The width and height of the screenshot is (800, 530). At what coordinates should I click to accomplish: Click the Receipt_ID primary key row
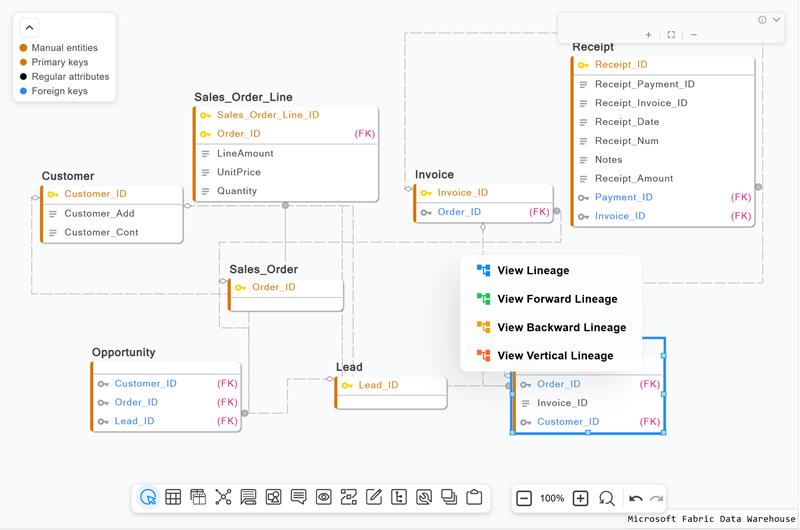664,65
